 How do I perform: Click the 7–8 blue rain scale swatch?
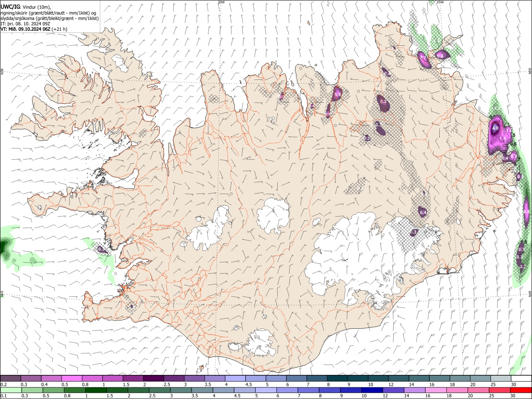point(308,390)
